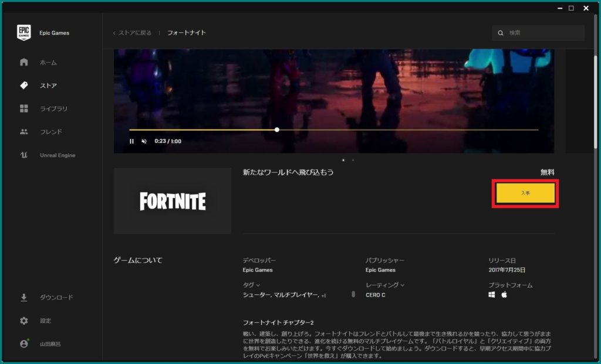Click the CERO C rating value
601x364 pixels.
coord(376,295)
